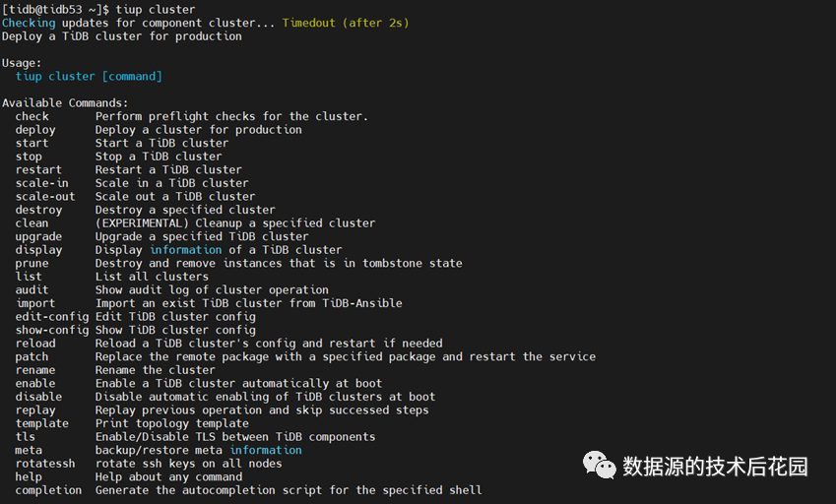Click the 'scale-out' command entry
The width and height of the screenshot is (836, 504).
pos(45,196)
